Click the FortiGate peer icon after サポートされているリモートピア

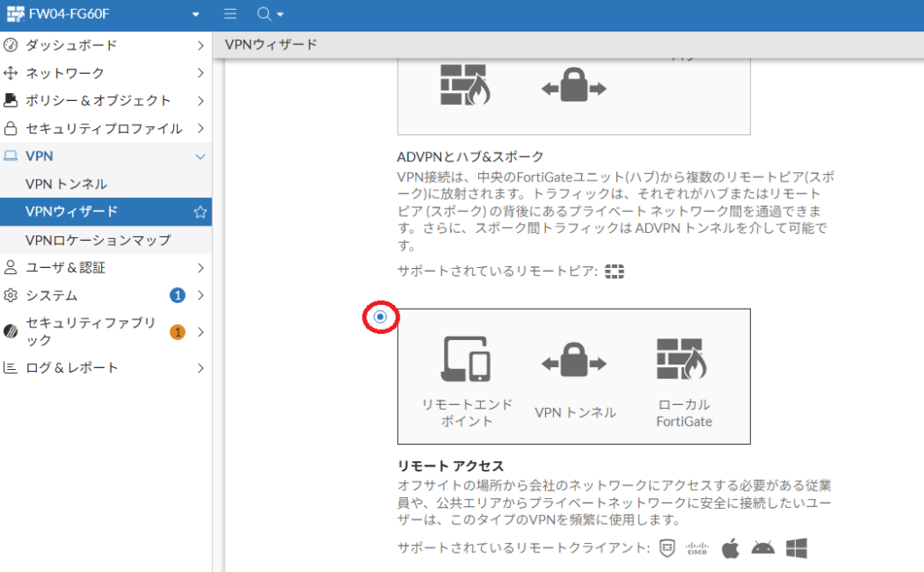(x=614, y=272)
